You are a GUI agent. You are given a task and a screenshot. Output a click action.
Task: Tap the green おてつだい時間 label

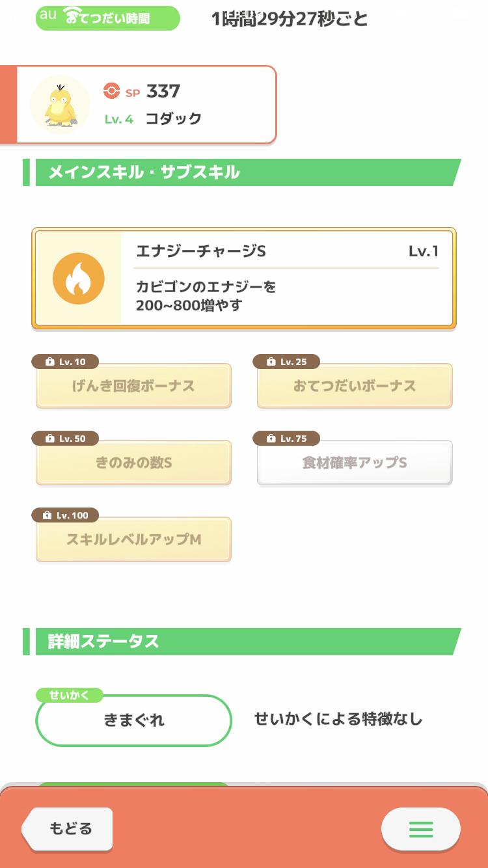click(108, 18)
